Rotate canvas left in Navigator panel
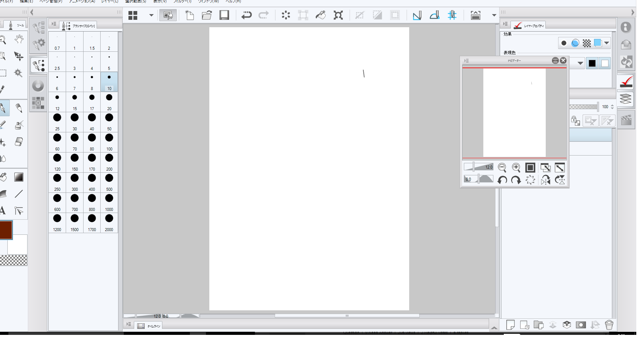This screenshot has width=644, height=352. 502,180
